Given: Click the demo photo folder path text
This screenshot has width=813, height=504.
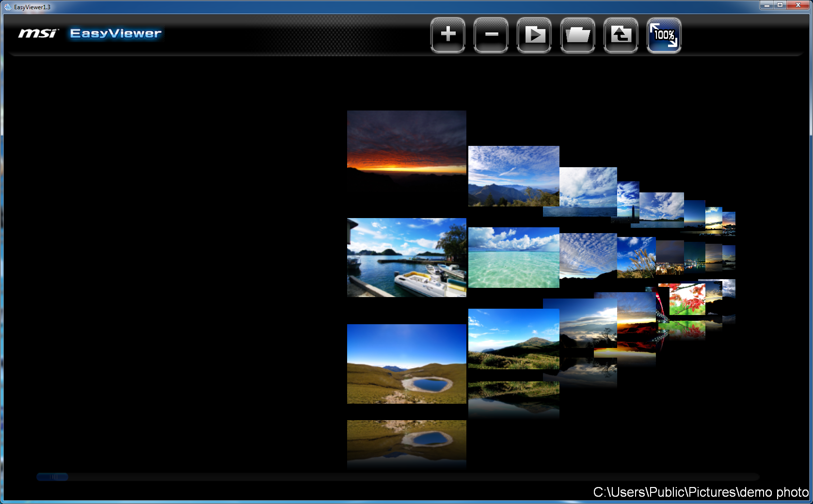Looking at the screenshot, I should [x=701, y=492].
